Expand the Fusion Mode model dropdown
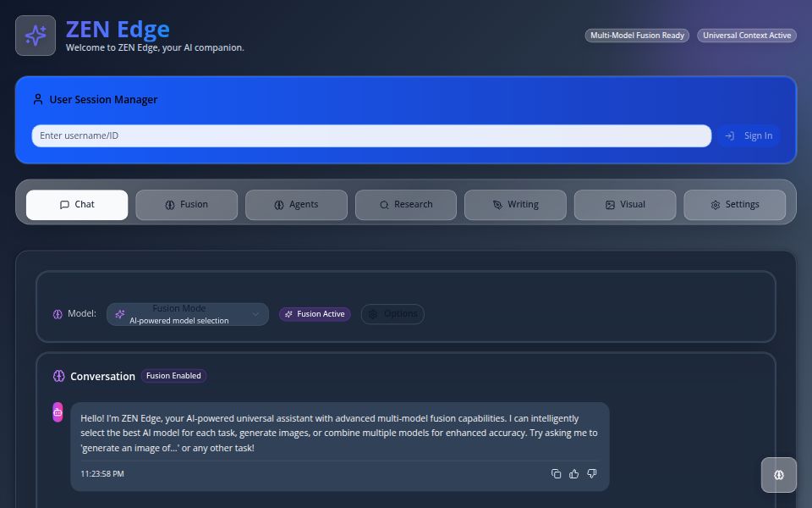Viewport: 812px width, 508px height. pyautogui.click(x=188, y=314)
